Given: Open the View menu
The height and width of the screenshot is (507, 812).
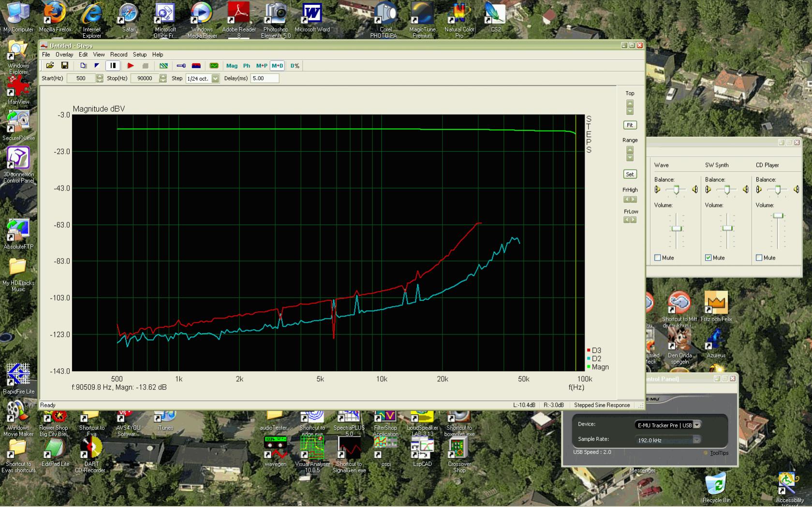Looking at the screenshot, I should tap(99, 55).
